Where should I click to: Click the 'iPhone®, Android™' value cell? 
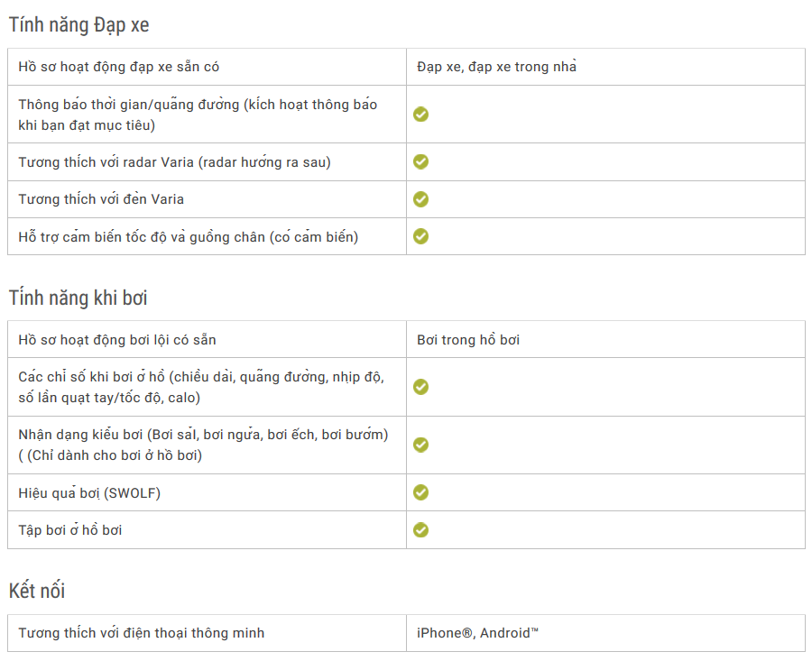pos(477,633)
